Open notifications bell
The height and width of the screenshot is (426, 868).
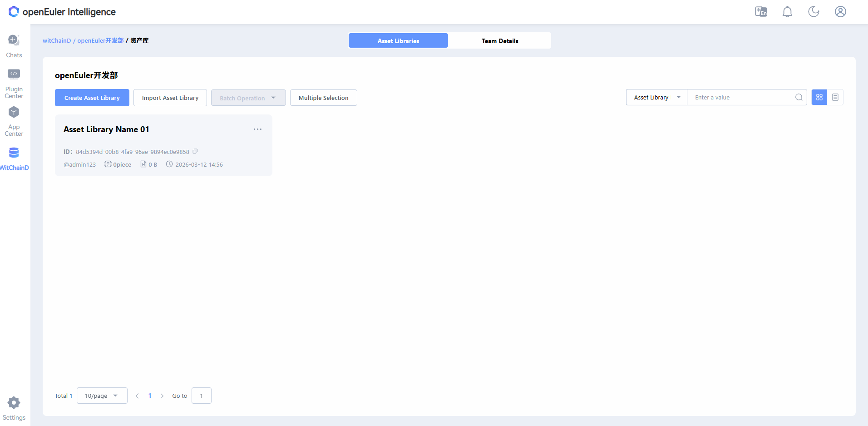787,12
